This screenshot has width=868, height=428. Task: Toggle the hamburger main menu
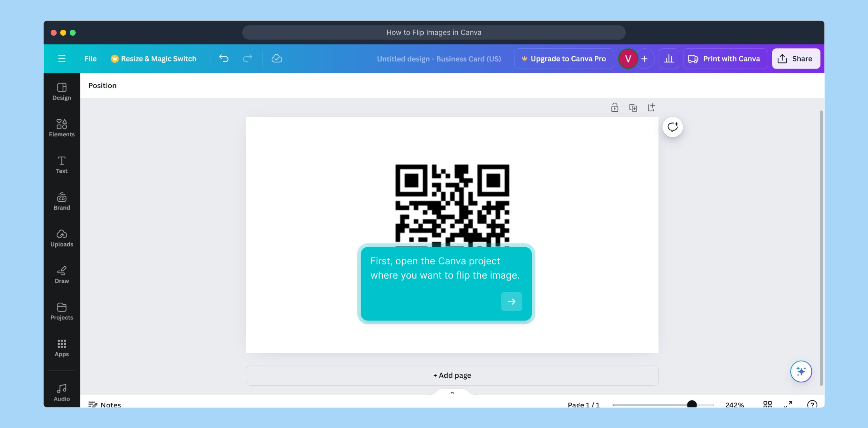pos(62,59)
